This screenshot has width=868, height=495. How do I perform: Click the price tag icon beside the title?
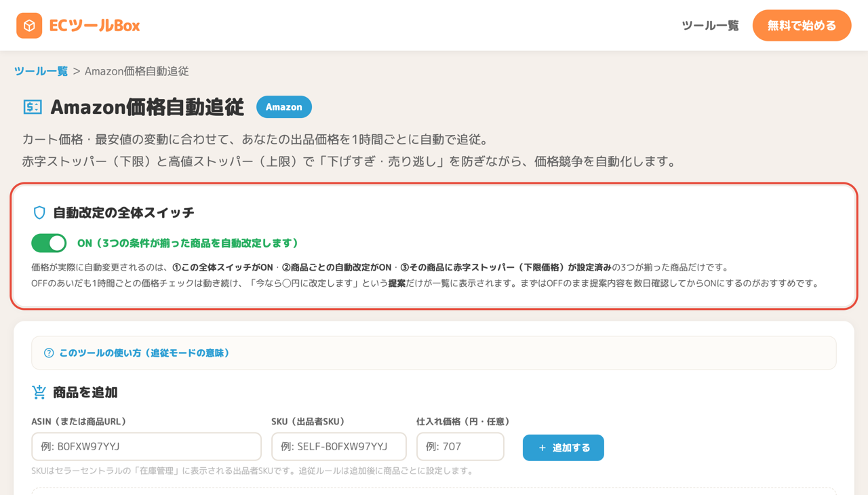(x=33, y=107)
